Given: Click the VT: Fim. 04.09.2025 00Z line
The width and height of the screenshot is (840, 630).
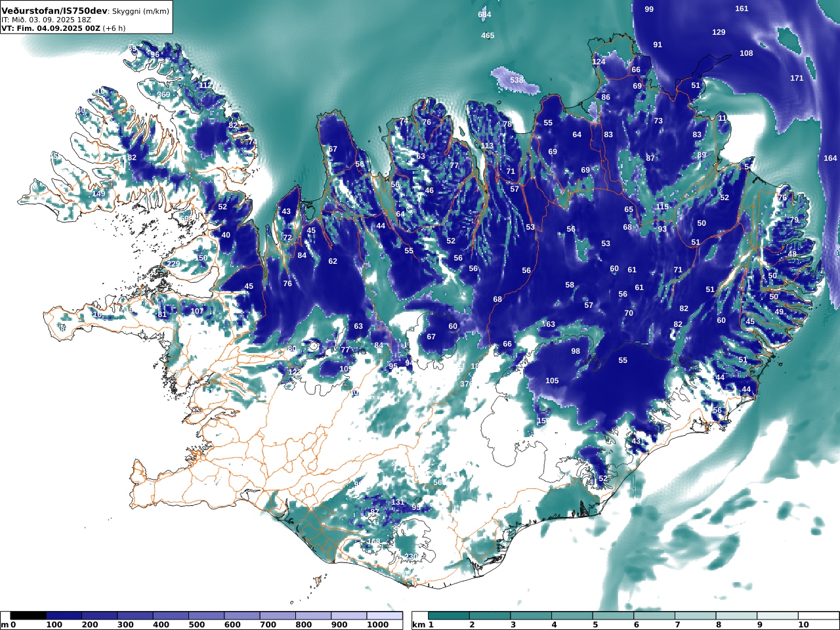Looking at the screenshot, I should [49, 28].
